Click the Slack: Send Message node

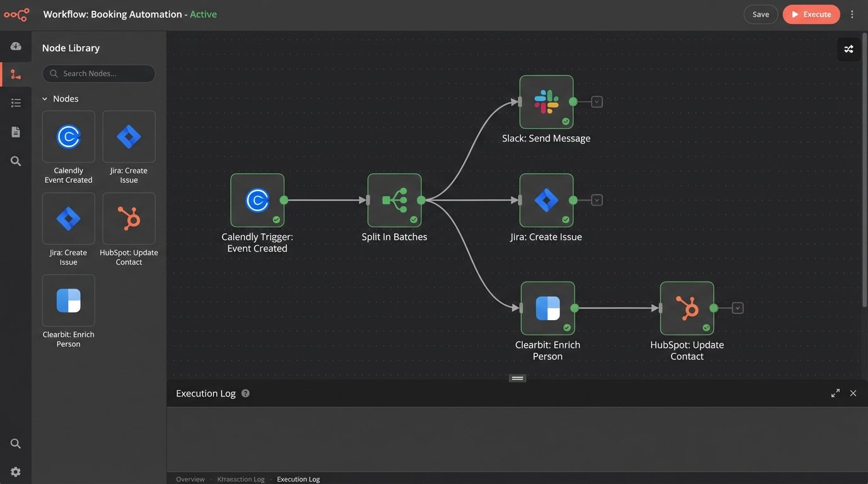point(546,102)
